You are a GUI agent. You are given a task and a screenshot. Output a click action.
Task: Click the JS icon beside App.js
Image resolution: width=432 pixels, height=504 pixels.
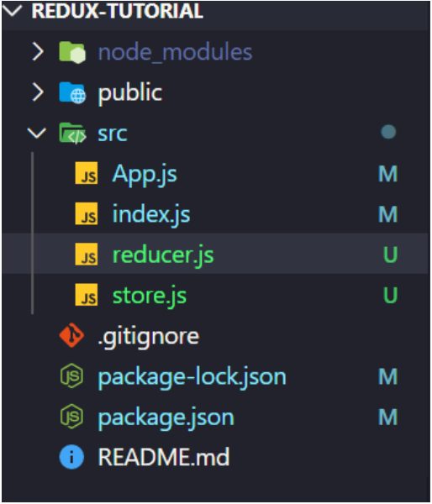(x=87, y=173)
